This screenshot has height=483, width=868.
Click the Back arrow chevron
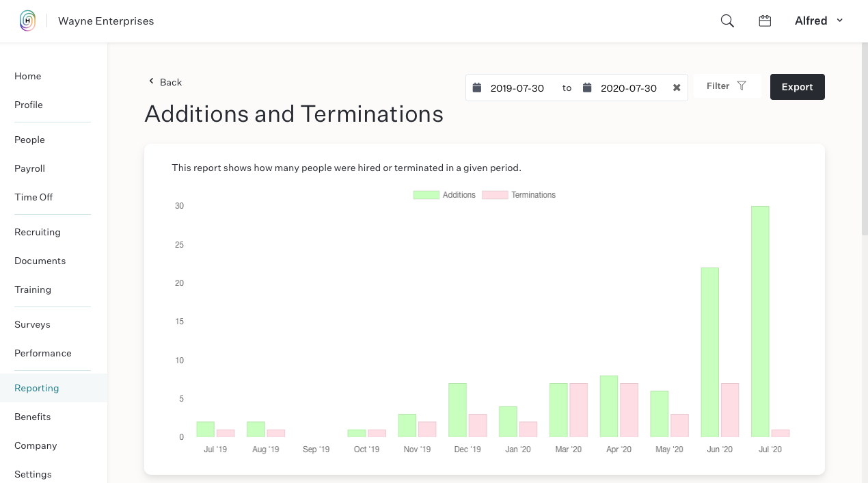(x=152, y=81)
